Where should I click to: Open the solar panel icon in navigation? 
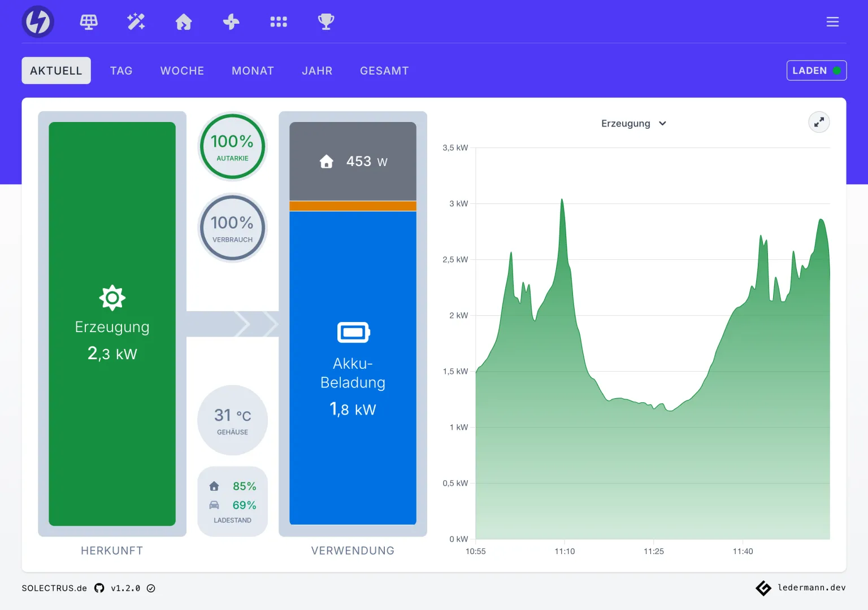(x=89, y=22)
